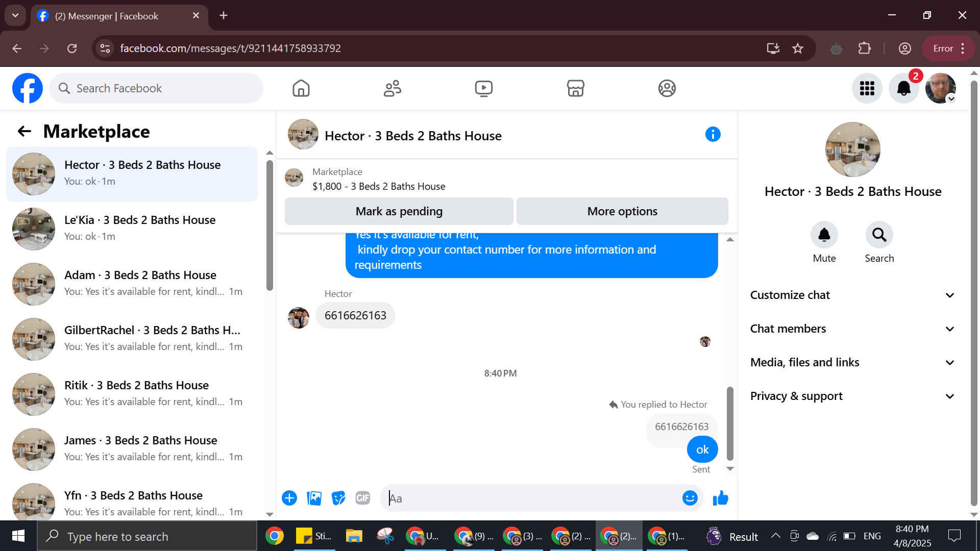This screenshot has height=551, width=980.
Task: Open the sticker picker icon
Action: click(x=338, y=498)
